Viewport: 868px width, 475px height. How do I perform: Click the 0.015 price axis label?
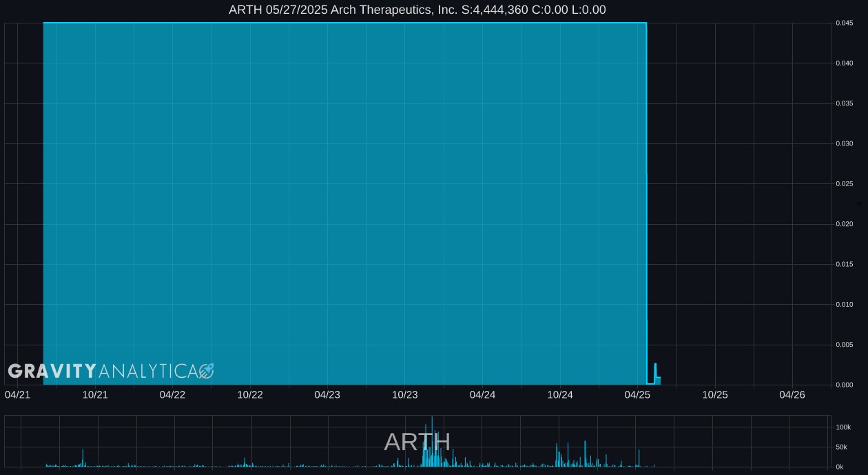click(845, 264)
